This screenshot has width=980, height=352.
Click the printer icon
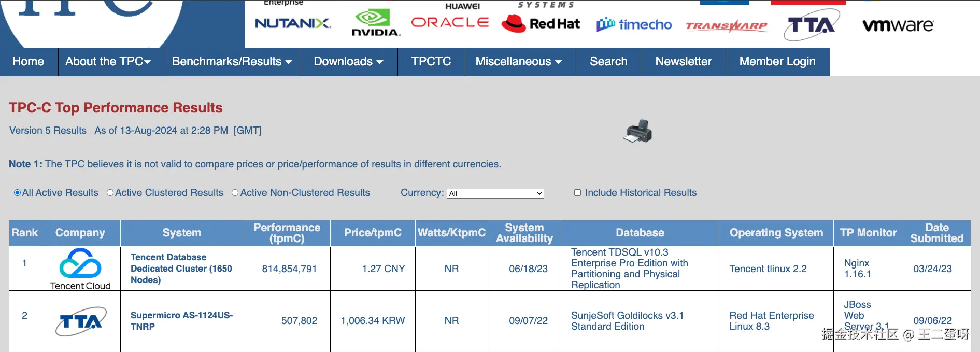(x=637, y=131)
